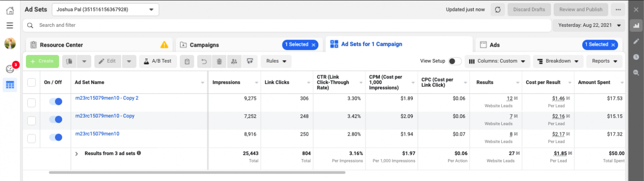Viewport: 644px width, 181px height.
Task: Click the A/B Test button
Action: (158, 61)
